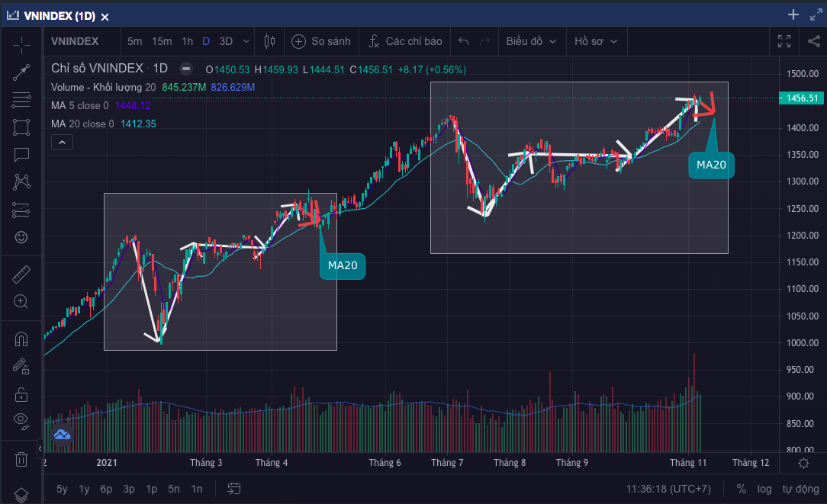Select the ruler measure tool
Viewport: 827px width, 504px height.
[21, 274]
